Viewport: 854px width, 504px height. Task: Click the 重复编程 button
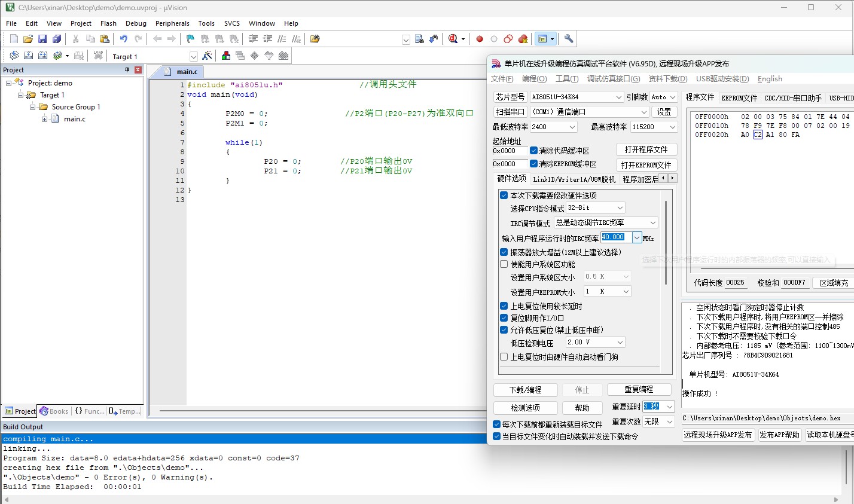pyautogui.click(x=639, y=389)
